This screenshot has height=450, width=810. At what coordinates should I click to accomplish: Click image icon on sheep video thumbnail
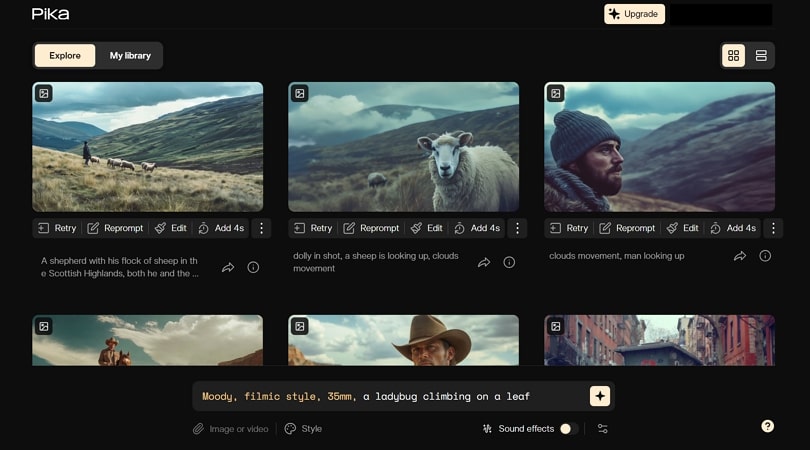pos(300,94)
